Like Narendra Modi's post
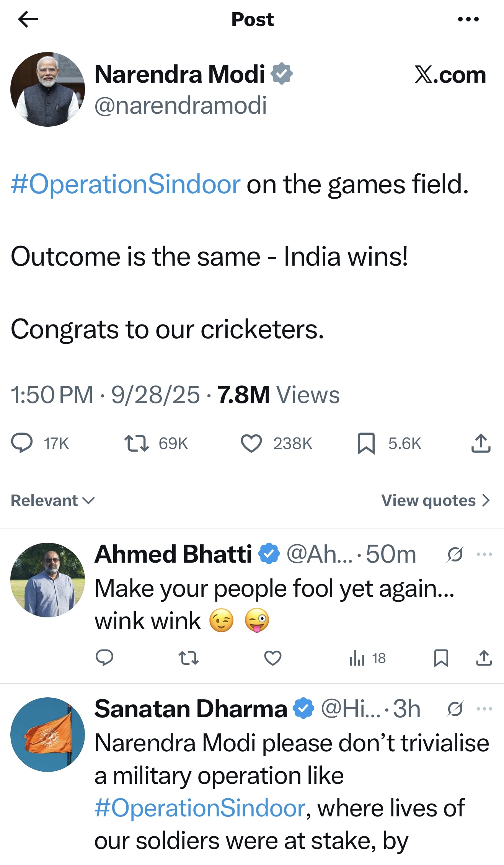Image resolution: width=504 pixels, height=865 pixels. 251,443
